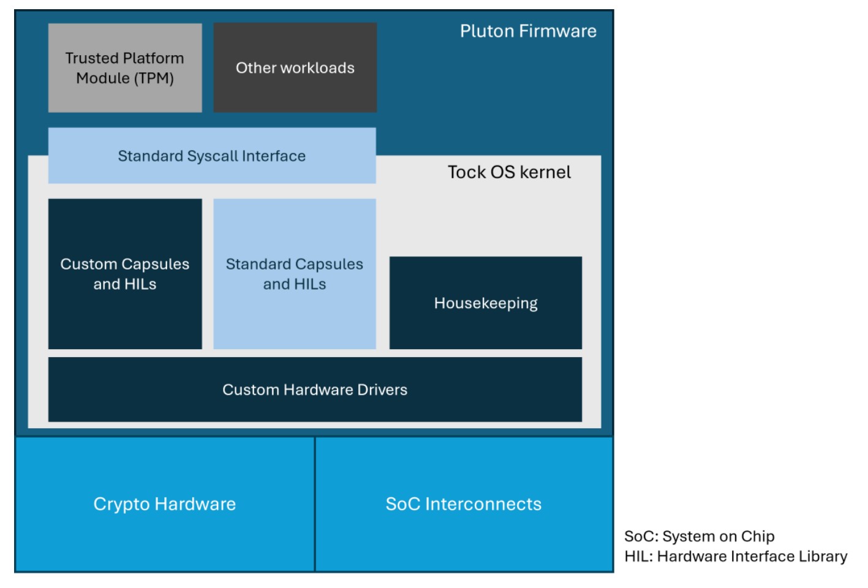Image resolution: width=868 pixels, height=588 pixels.
Task: Click divider between Crypto Hardware and SoC Interconnects
Action: (315, 504)
